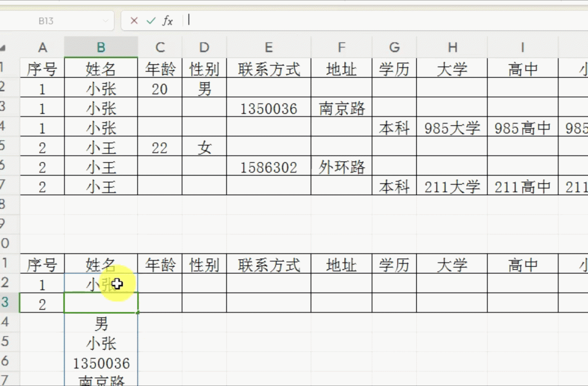Select the 小王 cell in the row with 22
Viewport: 588px width, 386px height.
coord(101,147)
